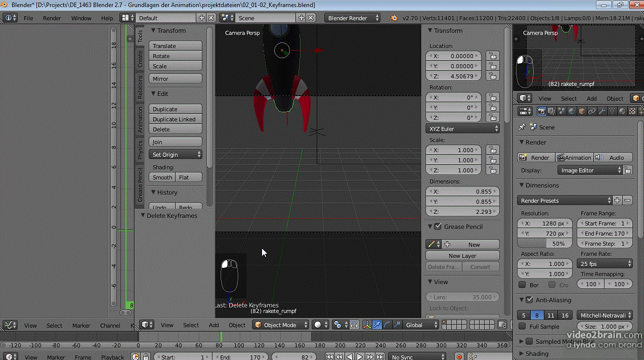Click the Duplicate Linked button

tap(176, 119)
